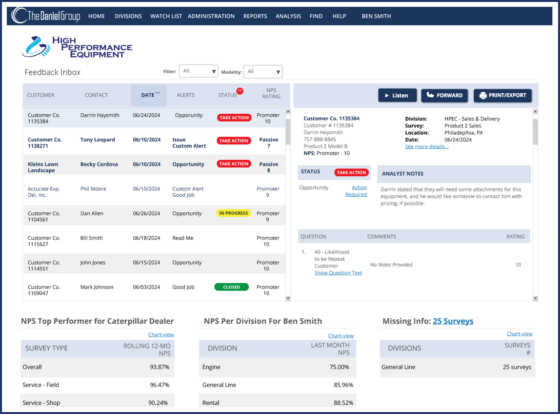Click the Forward button with phone icon
This screenshot has width=560, height=414.
click(444, 95)
